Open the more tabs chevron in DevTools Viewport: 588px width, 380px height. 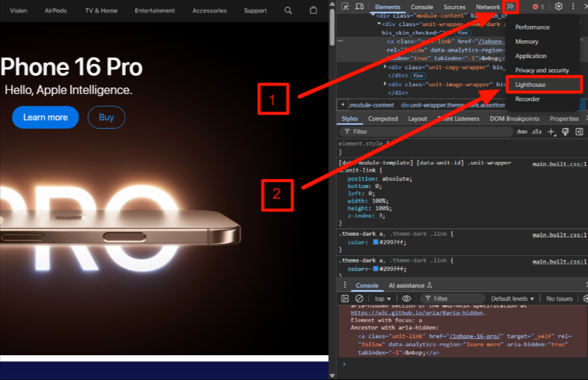510,7
